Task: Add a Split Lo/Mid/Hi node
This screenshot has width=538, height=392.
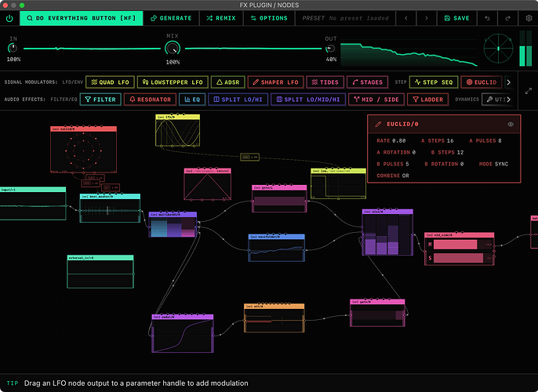Action: 308,100
